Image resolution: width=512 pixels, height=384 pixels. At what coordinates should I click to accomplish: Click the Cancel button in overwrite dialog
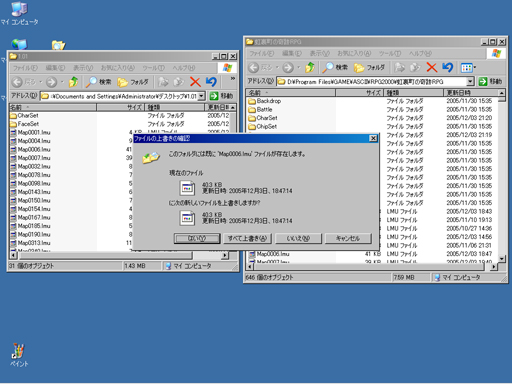click(348, 238)
